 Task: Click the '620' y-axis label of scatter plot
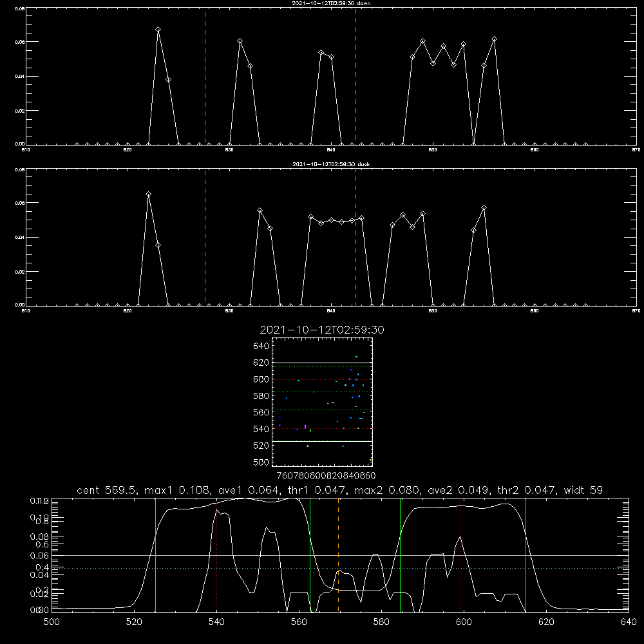coord(261,363)
